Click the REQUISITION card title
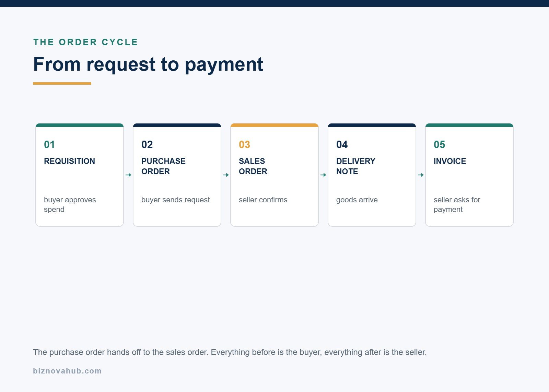The image size is (549, 392). [x=69, y=161]
